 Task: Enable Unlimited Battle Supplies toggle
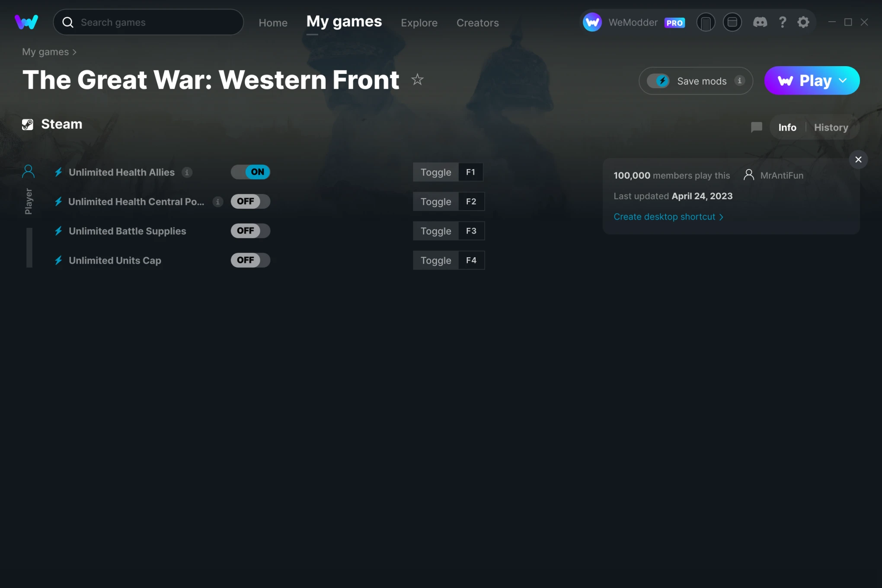(250, 231)
